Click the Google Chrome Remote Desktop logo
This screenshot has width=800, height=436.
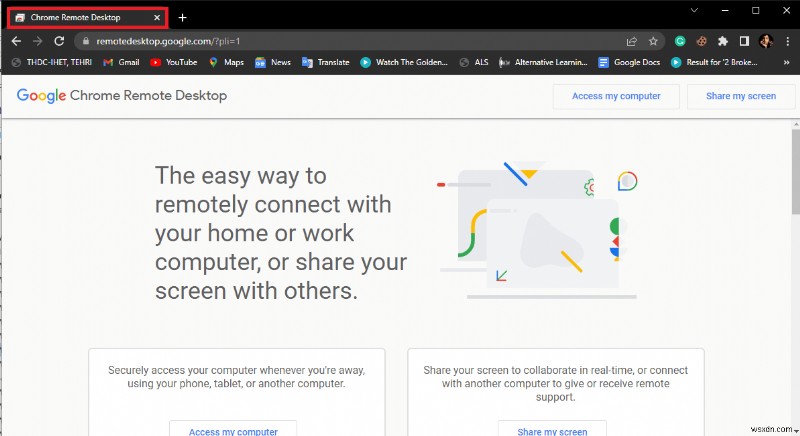(x=122, y=95)
